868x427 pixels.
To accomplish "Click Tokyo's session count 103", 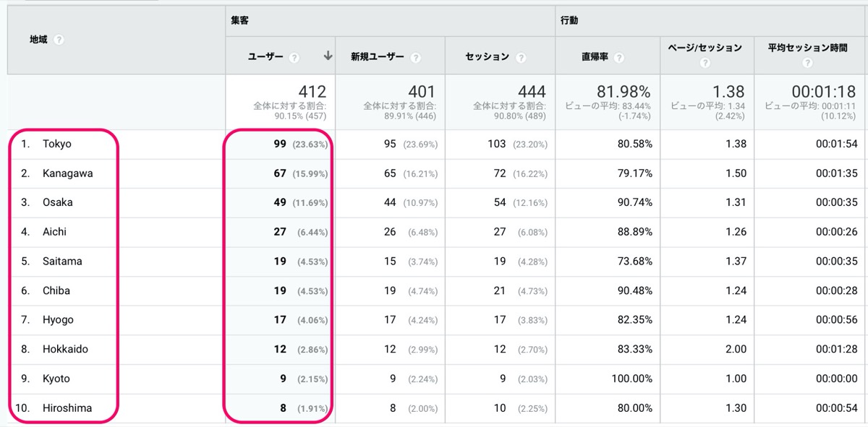I will 497,144.
